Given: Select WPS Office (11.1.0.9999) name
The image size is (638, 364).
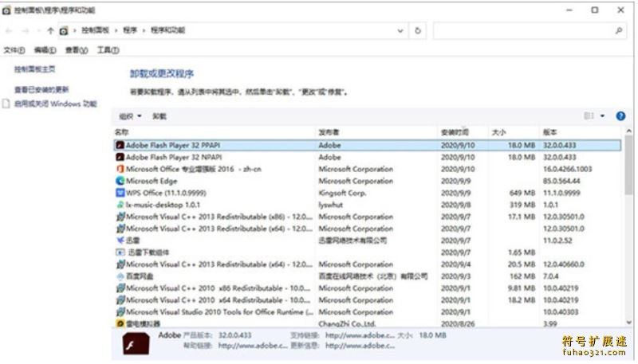Looking at the screenshot, I should pyautogui.click(x=166, y=193).
